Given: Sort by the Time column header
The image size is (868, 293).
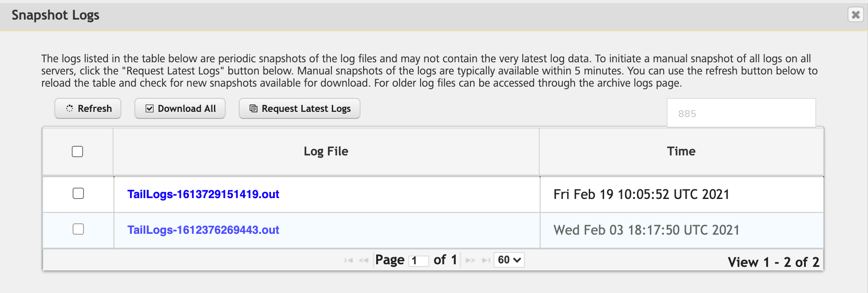Looking at the screenshot, I should click(x=681, y=151).
